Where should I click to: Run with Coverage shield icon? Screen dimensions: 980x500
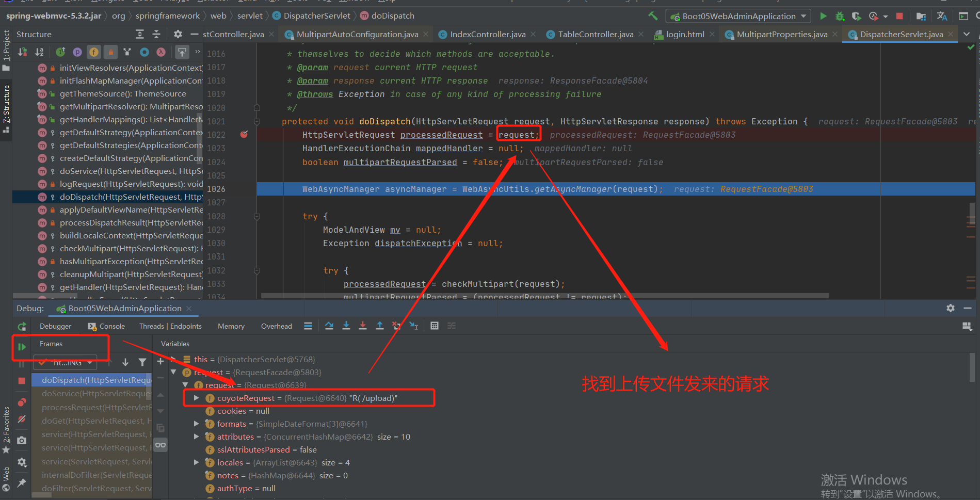pos(856,16)
